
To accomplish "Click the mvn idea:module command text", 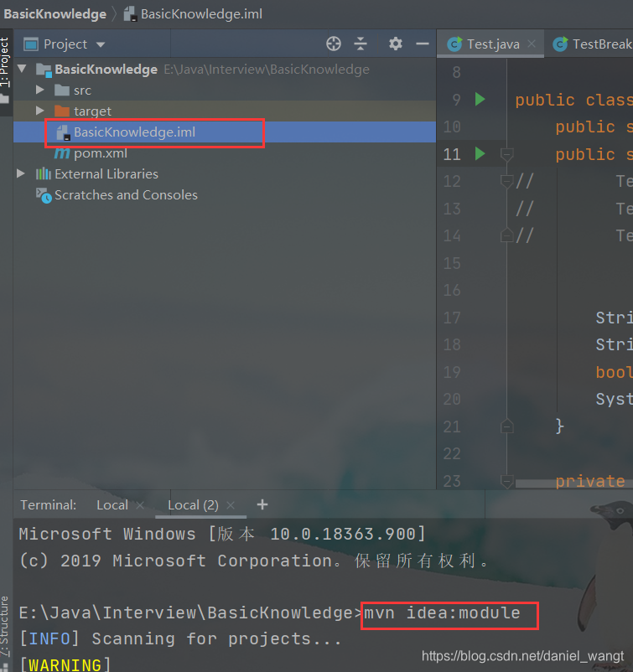I will coord(442,613).
